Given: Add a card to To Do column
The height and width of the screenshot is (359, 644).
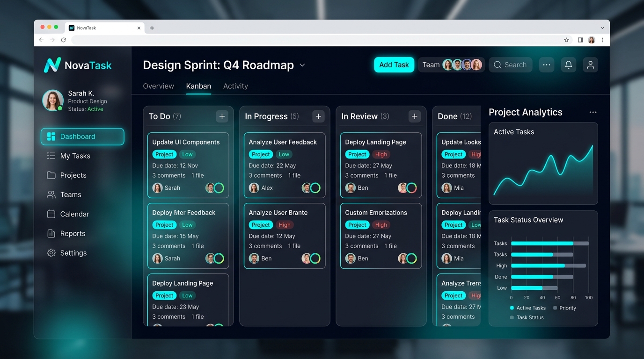Looking at the screenshot, I should click(222, 116).
